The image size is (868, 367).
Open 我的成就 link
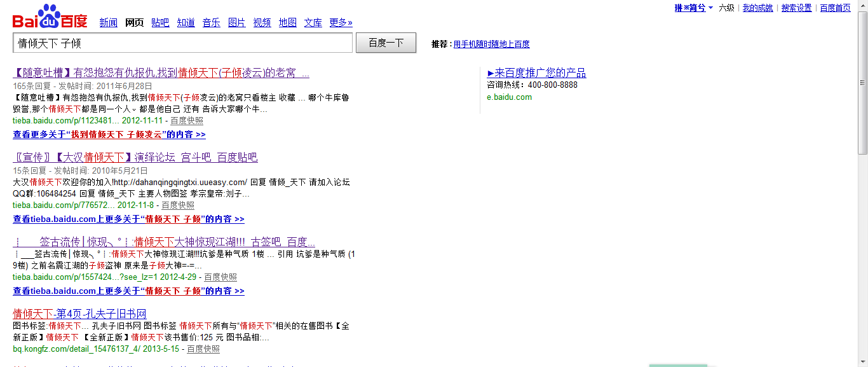757,8
